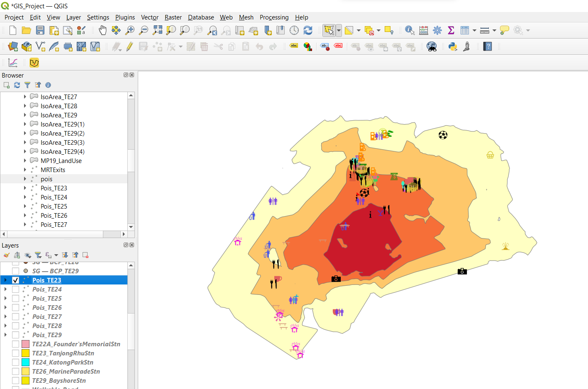Expand the IsoArea_TE27 browser item
This screenshot has width=588, height=389.
click(25, 97)
